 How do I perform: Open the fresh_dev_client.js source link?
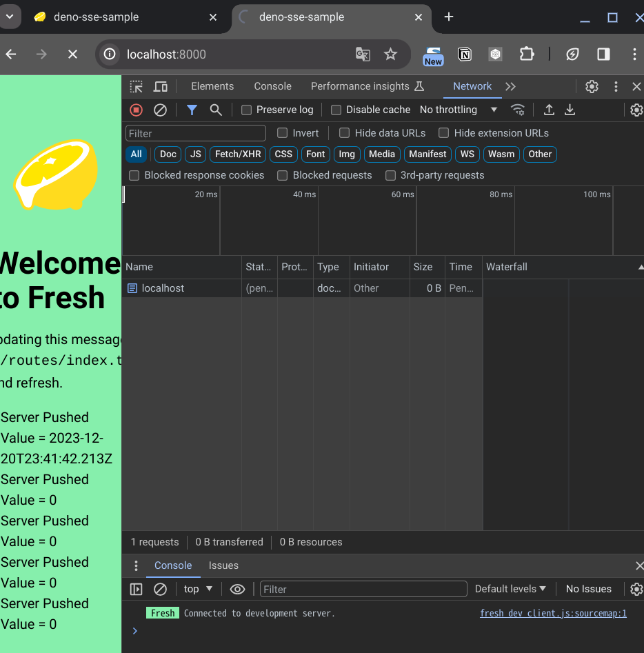click(x=553, y=613)
